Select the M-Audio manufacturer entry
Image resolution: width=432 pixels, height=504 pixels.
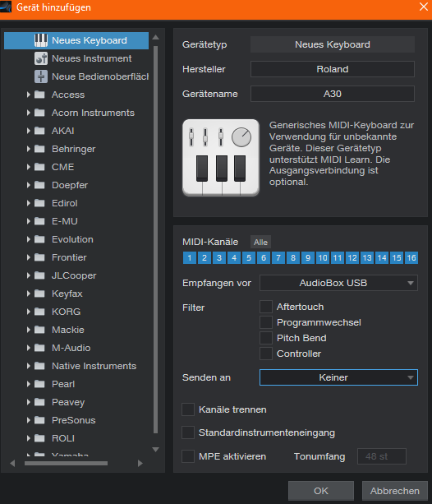point(71,348)
